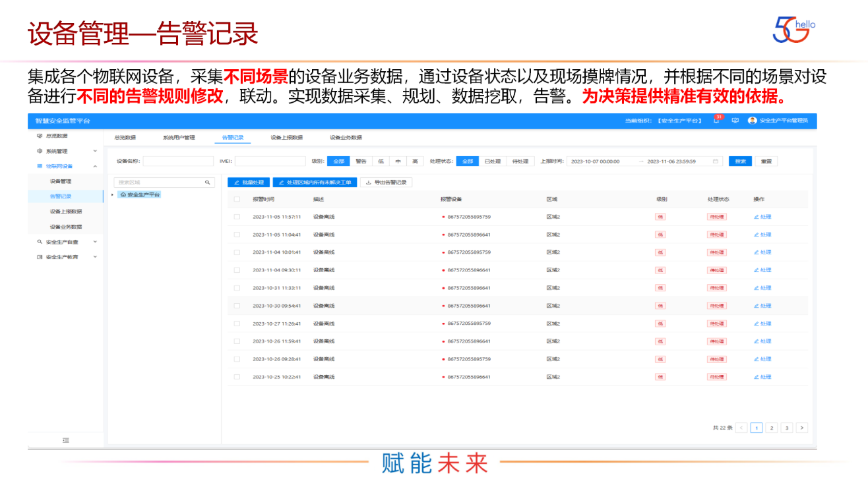
Task: Switch to the 设备上报数据 tab
Action: [x=286, y=138]
